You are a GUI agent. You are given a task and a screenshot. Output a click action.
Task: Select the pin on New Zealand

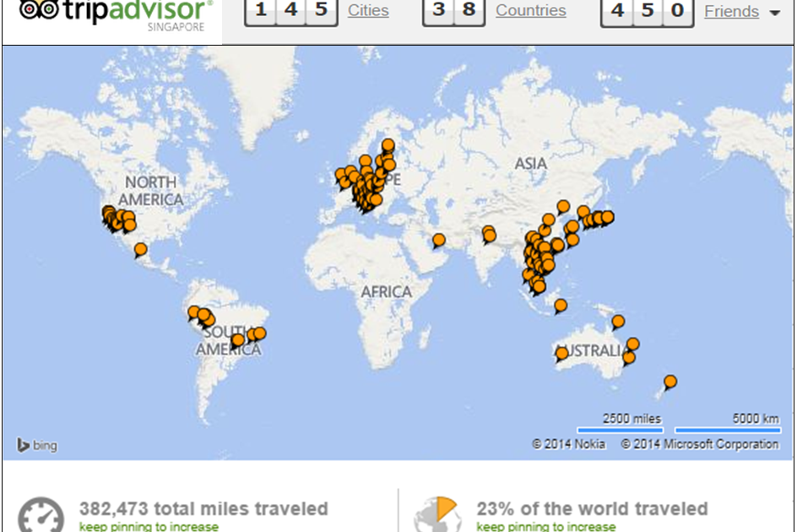(670, 382)
